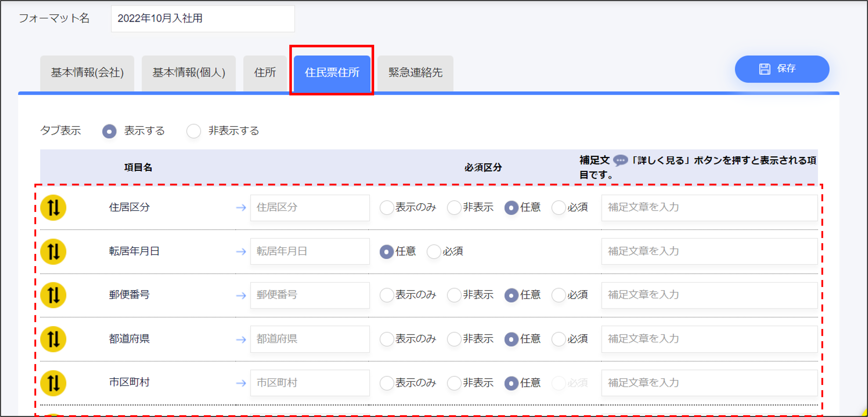
Task: Click the reorder icon for 市区町村 row
Action: click(x=53, y=383)
